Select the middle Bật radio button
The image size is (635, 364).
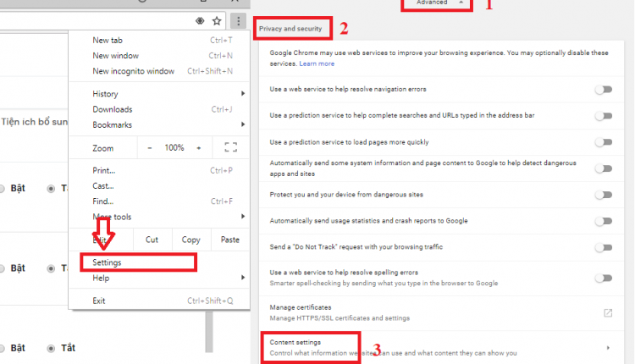point(2,268)
